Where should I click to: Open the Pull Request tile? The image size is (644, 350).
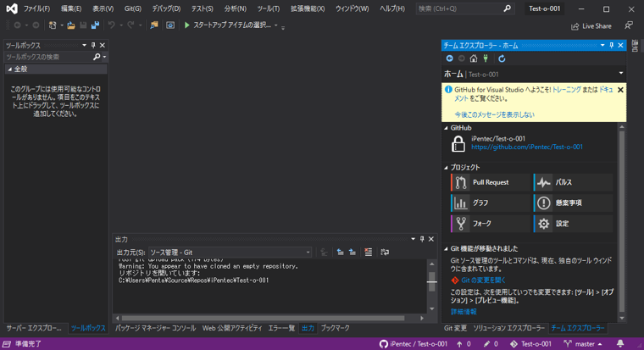[x=491, y=182]
